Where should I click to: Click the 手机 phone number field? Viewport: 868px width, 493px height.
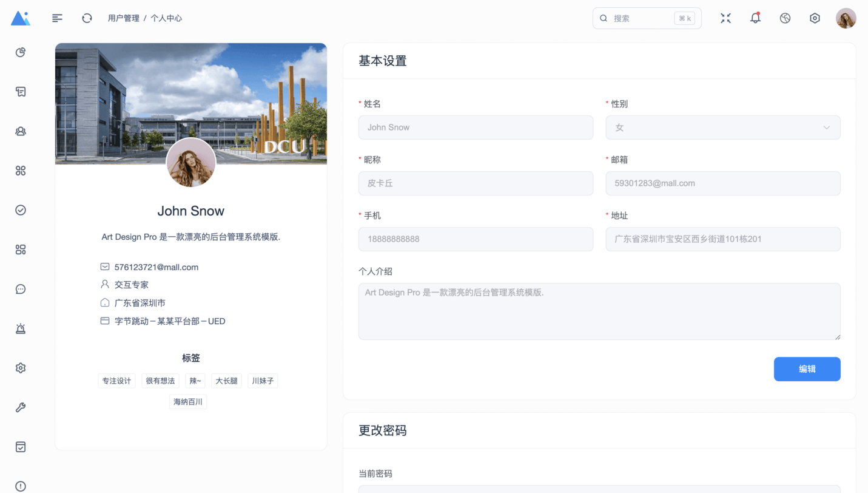click(x=476, y=239)
